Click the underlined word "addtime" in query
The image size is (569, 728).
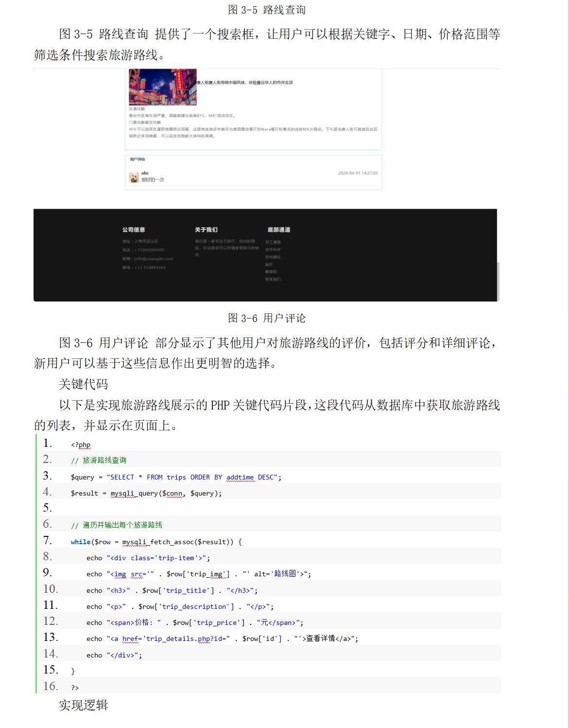click(x=240, y=477)
